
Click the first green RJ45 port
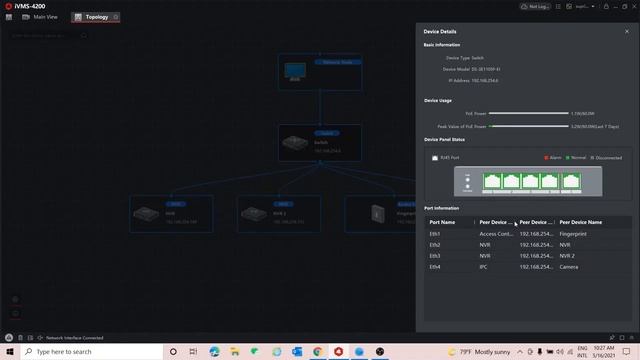point(492,181)
